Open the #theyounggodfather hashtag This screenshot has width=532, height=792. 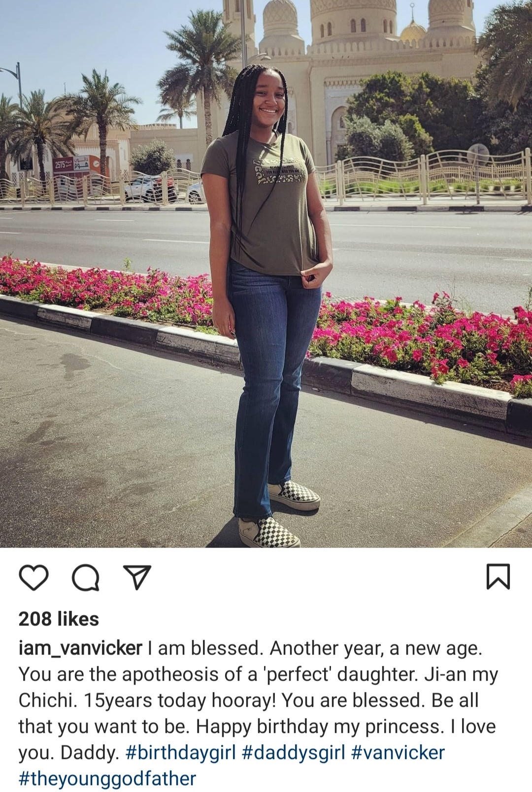(107, 779)
